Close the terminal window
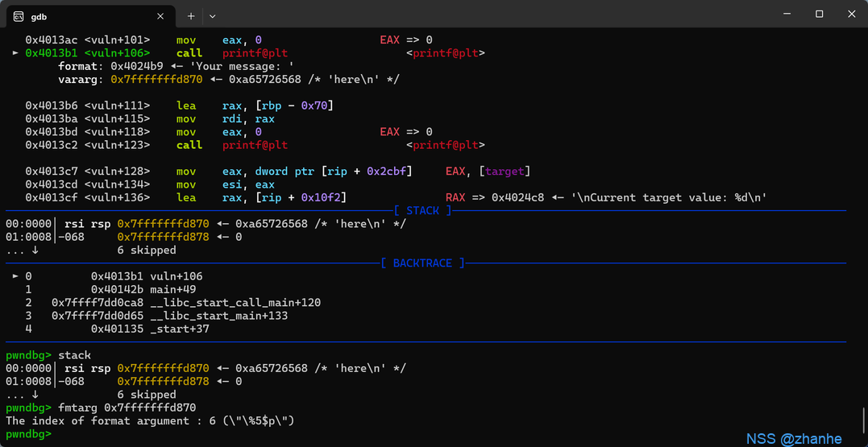The width and height of the screenshot is (868, 447). point(851,14)
